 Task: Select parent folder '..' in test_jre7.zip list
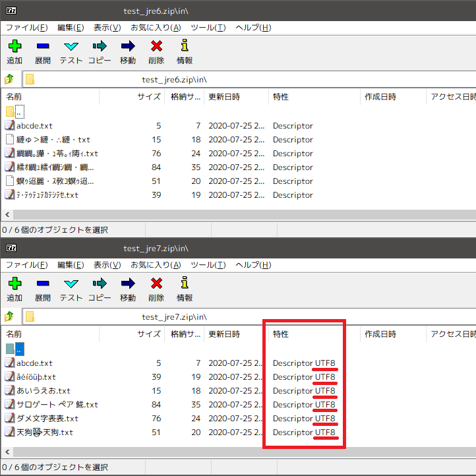pos(15,349)
